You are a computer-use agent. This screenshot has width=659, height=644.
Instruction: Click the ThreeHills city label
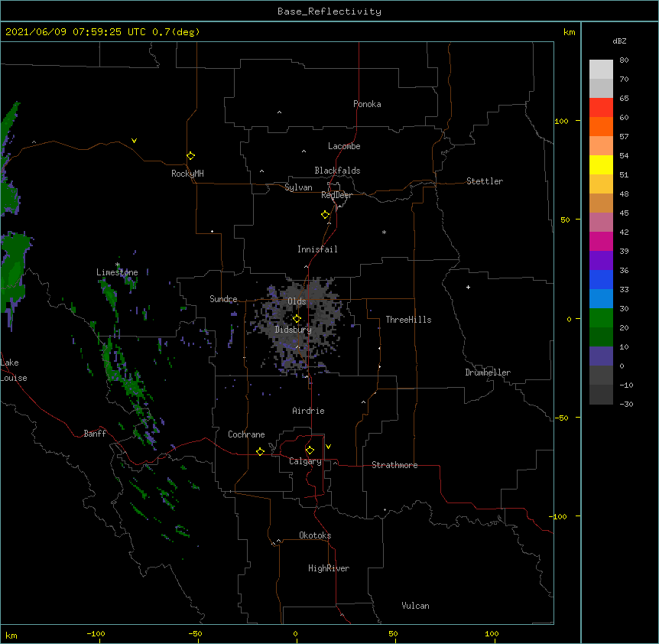[408, 320]
